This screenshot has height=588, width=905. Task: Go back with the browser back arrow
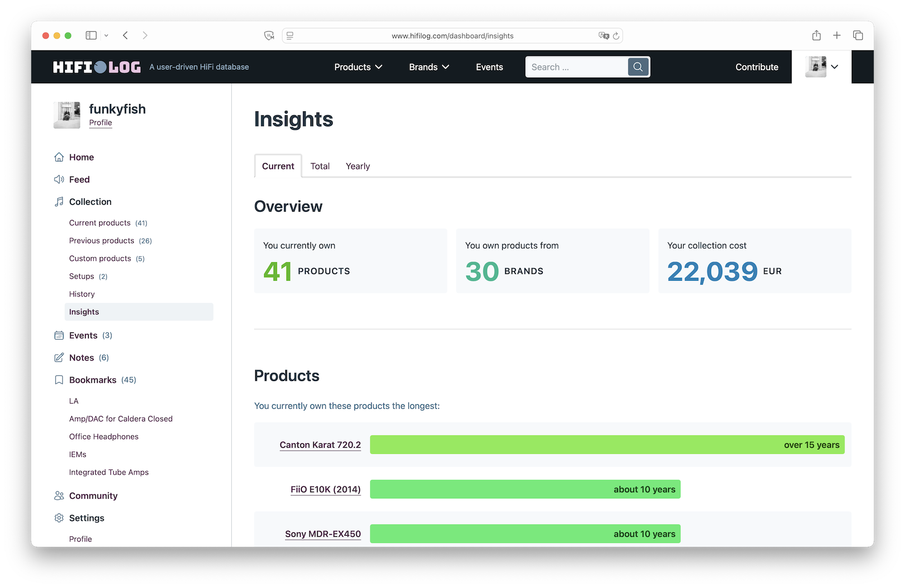(125, 35)
